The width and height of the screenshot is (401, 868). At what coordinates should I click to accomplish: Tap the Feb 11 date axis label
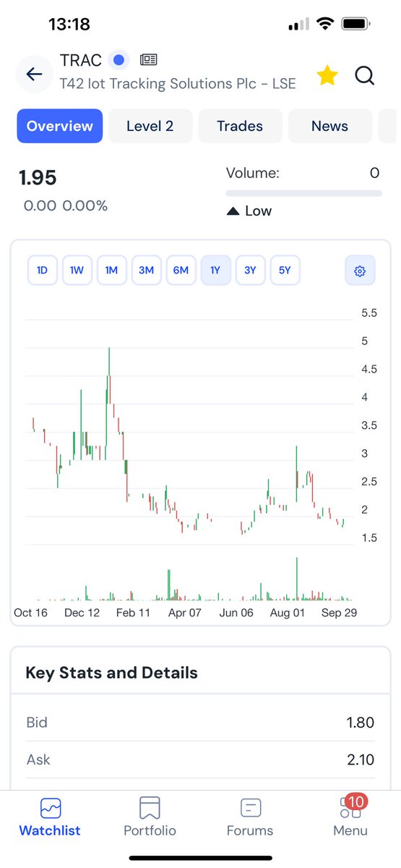click(x=133, y=613)
